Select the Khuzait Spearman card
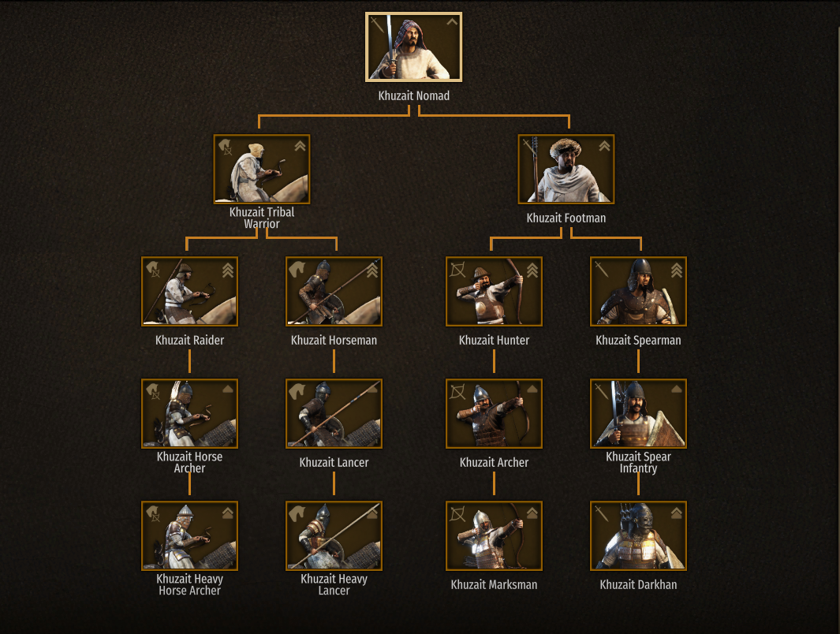This screenshot has width=840, height=634. (638, 291)
